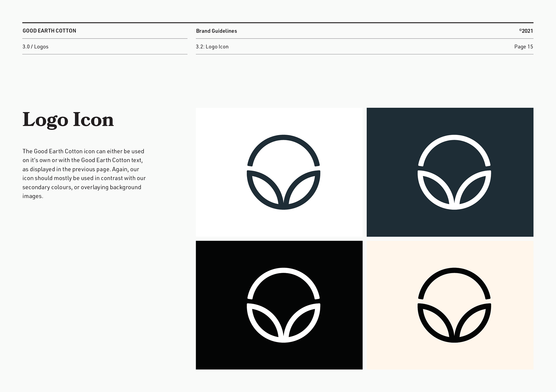Click the white logo icon on black background

point(283,305)
